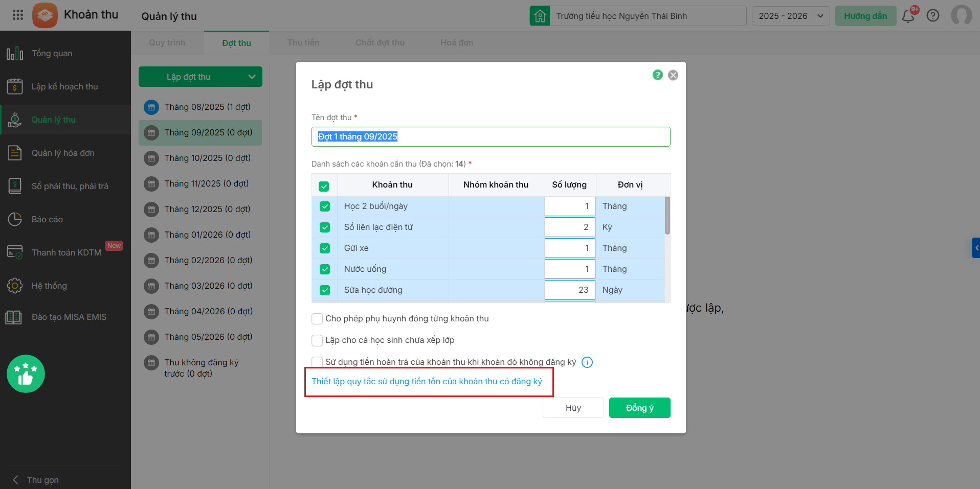Open the user avatar menu
980x489 pixels.
(962, 15)
